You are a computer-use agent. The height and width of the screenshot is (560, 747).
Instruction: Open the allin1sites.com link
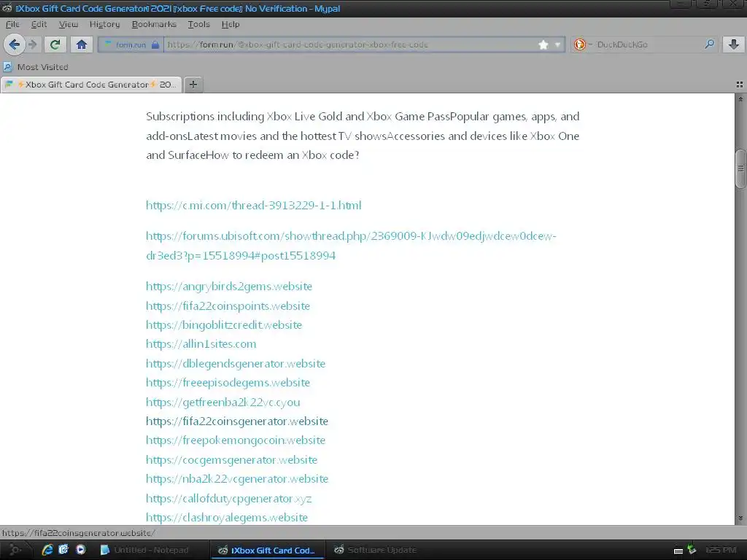click(x=201, y=344)
